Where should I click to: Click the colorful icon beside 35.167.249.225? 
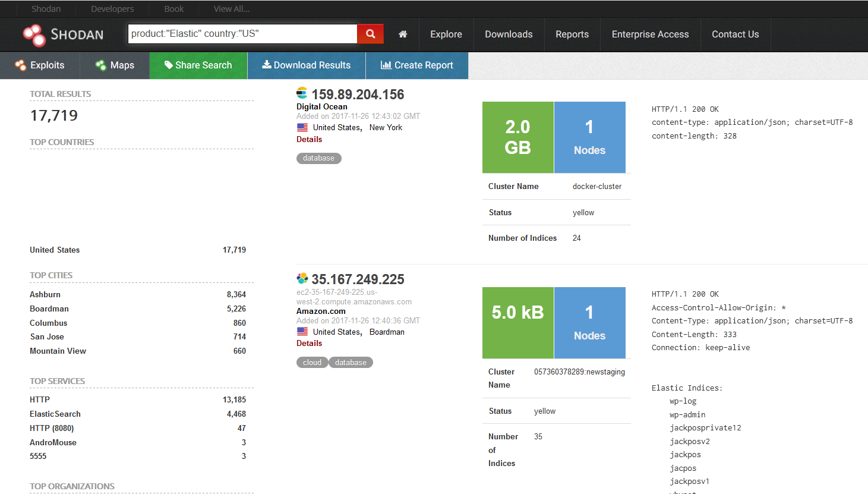[302, 278]
